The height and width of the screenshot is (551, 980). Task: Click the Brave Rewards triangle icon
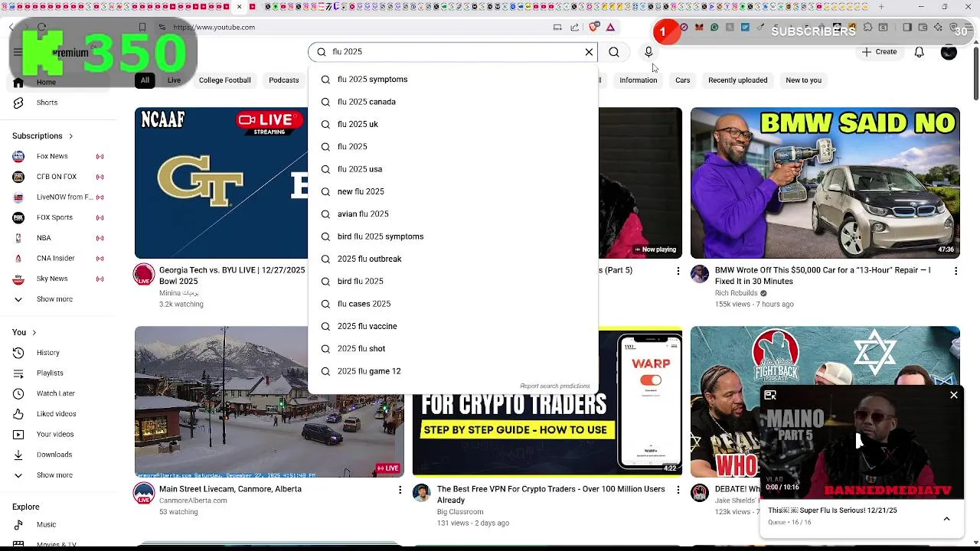click(610, 27)
